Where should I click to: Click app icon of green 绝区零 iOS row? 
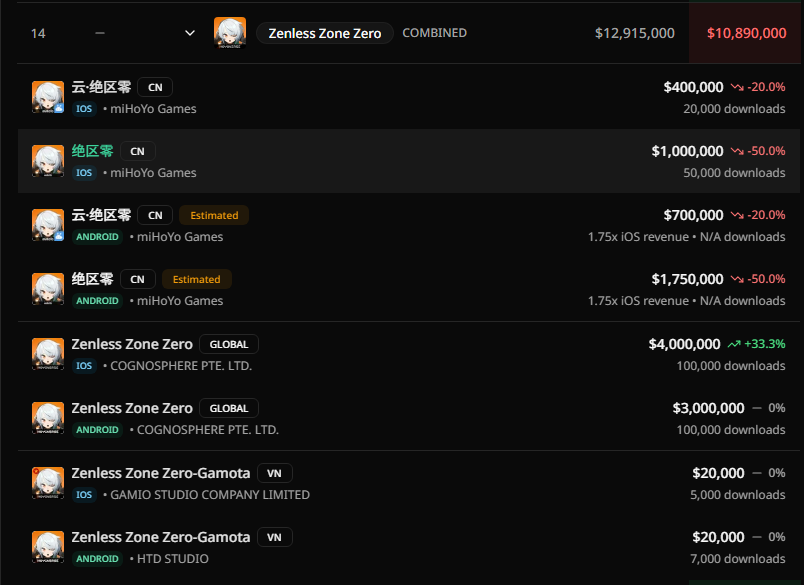(x=48, y=161)
